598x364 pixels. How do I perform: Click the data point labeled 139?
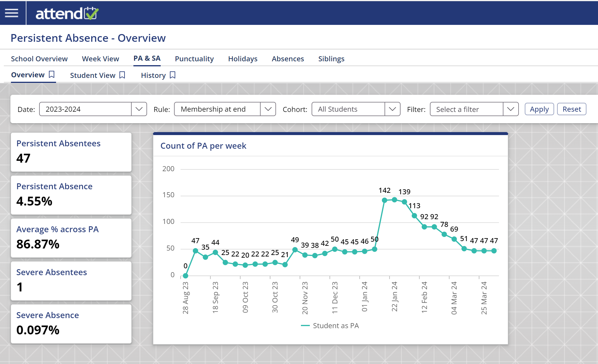click(404, 202)
